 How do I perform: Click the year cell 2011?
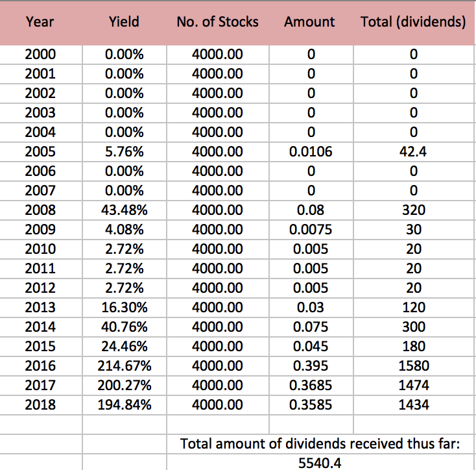tap(40, 269)
